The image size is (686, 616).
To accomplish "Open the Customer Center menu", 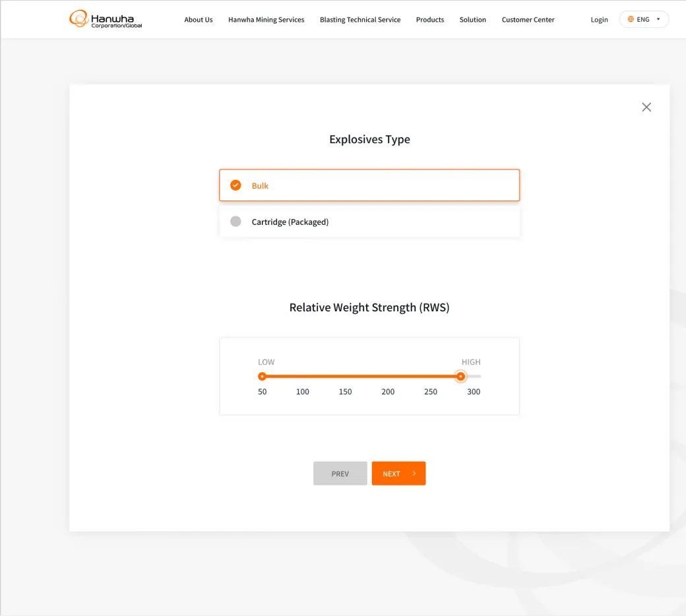I will 528,20.
